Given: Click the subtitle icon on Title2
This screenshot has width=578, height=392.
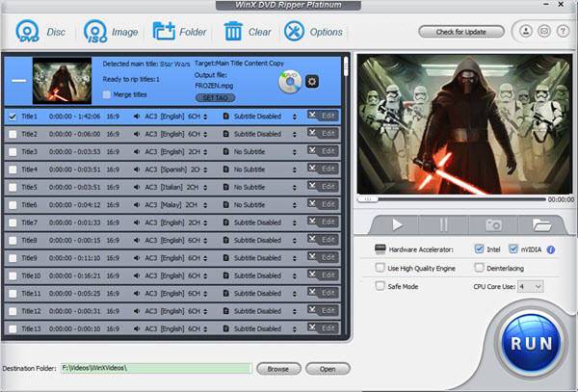Looking at the screenshot, I should pyautogui.click(x=226, y=134).
